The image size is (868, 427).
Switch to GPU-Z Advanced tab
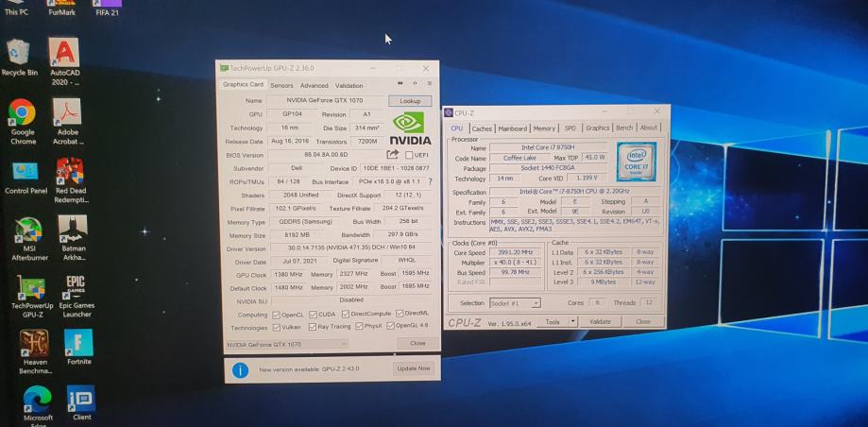pyautogui.click(x=314, y=86)
